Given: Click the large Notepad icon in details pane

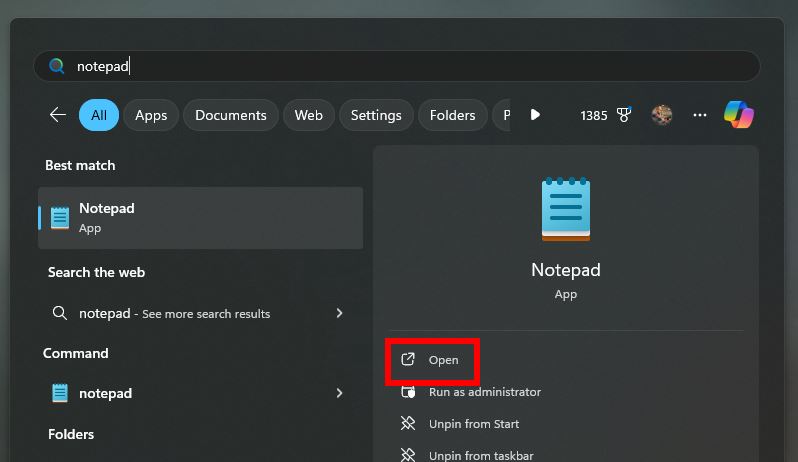Looking at the screenshot, I should [x=566, y=209].
